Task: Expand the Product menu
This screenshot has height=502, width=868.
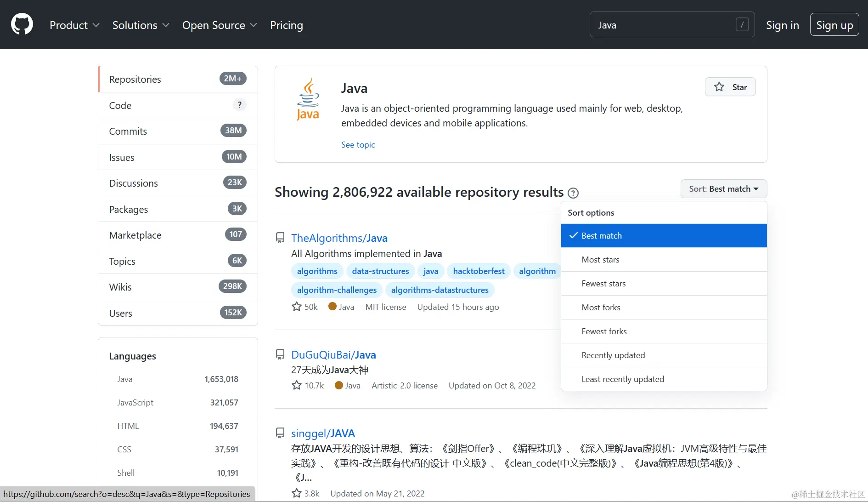Action: tap(74, 25)
